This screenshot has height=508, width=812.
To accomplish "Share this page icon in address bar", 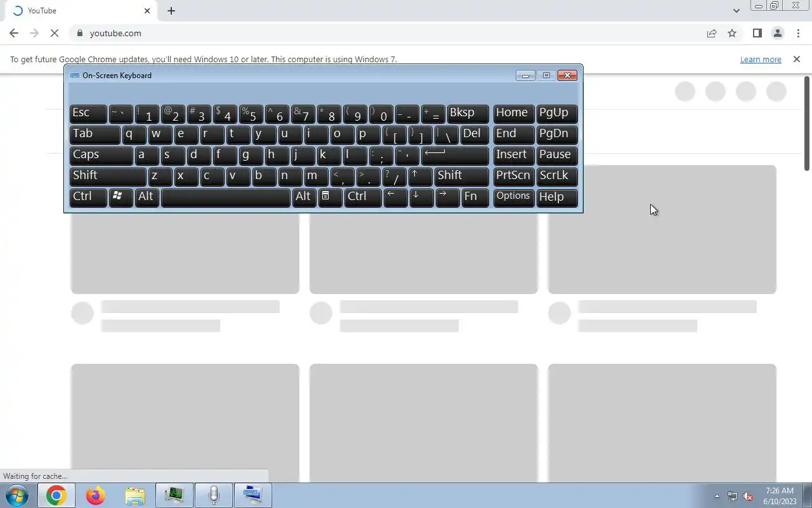I will (712, 33).
